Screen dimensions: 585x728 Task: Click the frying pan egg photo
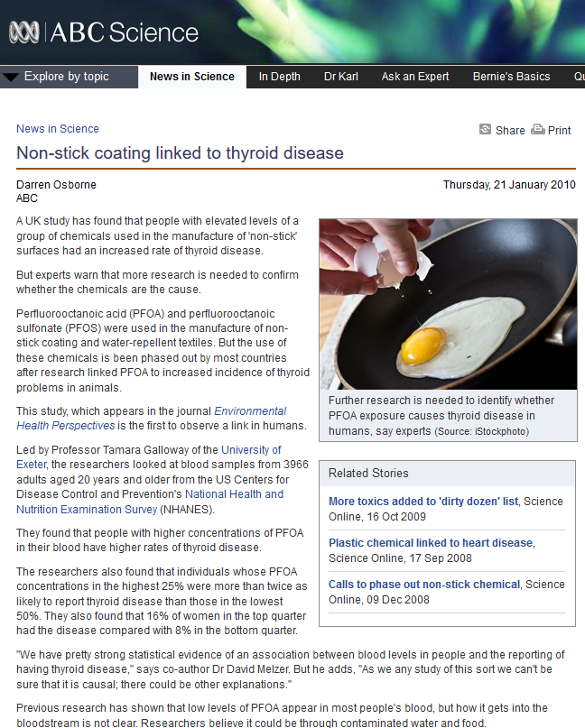(x=449, y=304)
